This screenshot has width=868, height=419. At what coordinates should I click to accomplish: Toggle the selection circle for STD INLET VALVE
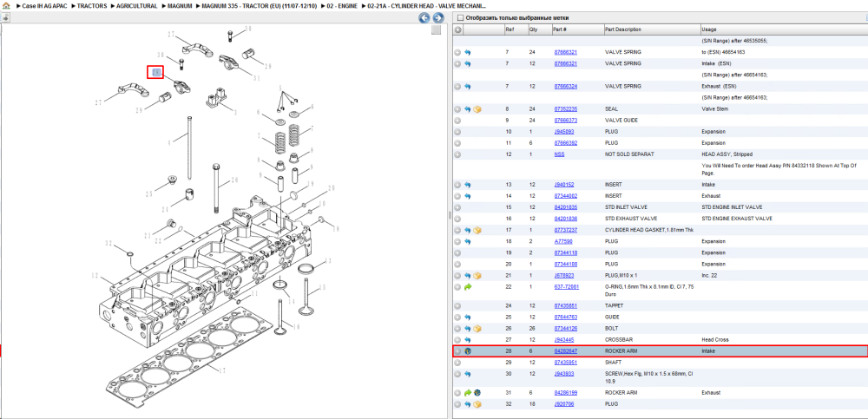(x=457, y=207)
